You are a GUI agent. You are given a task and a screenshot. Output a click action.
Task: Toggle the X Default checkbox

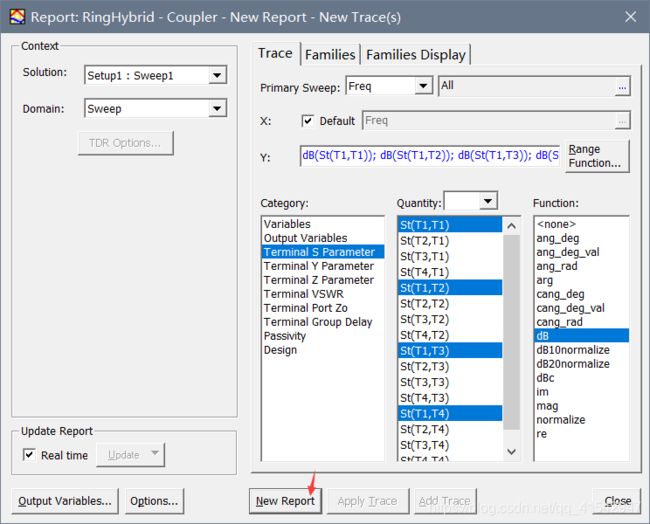[308, 121]
